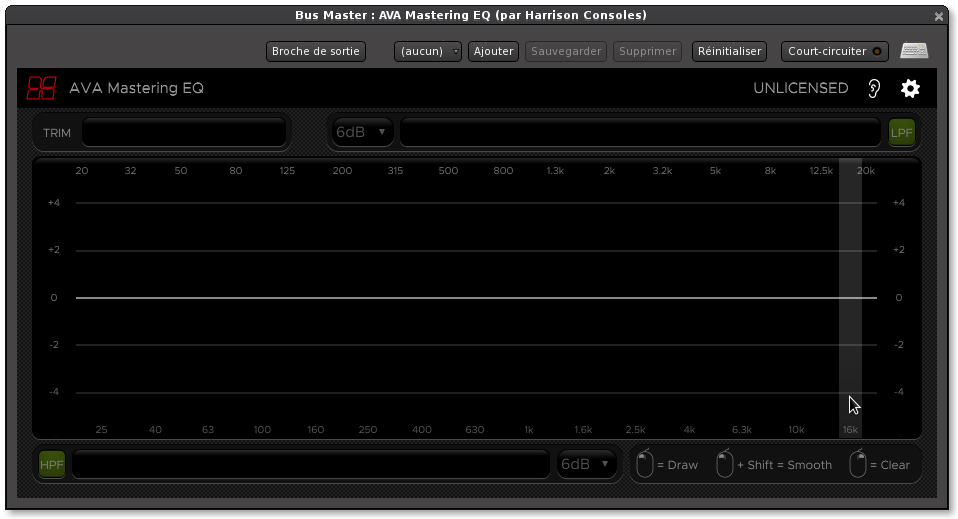The height and width of the screenshot is (519, 958).
Task: Click the 8k frequency label
Action: tap(770, 171)
